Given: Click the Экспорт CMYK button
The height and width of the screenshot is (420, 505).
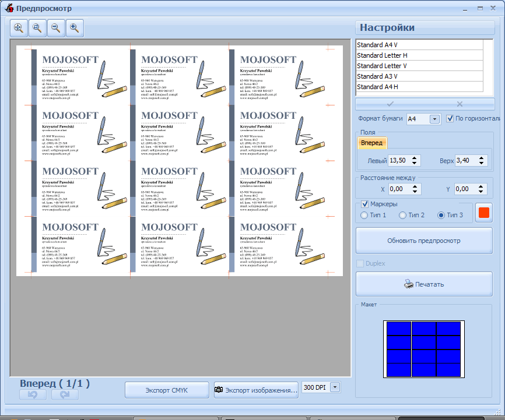Looking at the screenshot, I should pos(167,390).
